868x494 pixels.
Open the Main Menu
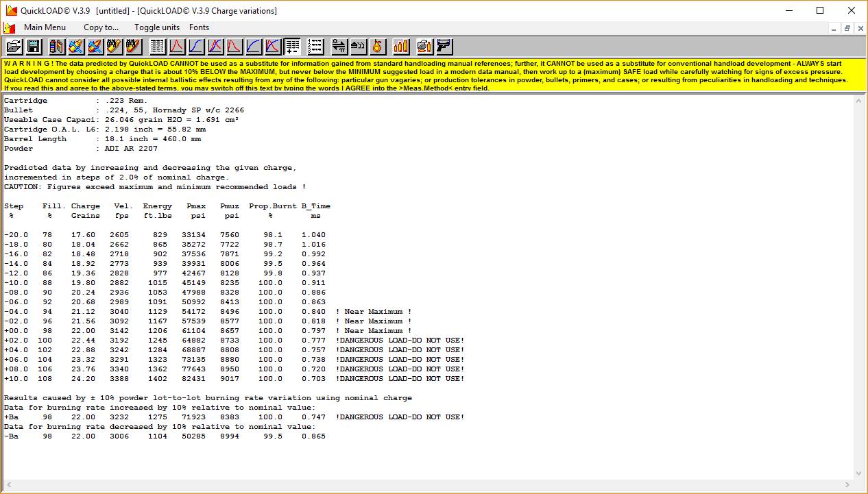(45, 27)
